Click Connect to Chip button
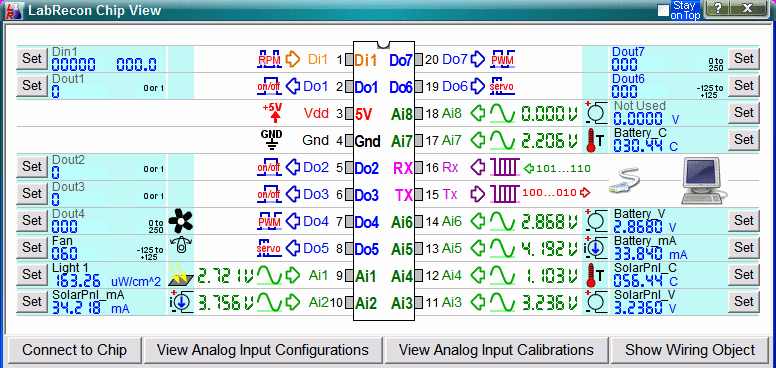 coord(74,350)
